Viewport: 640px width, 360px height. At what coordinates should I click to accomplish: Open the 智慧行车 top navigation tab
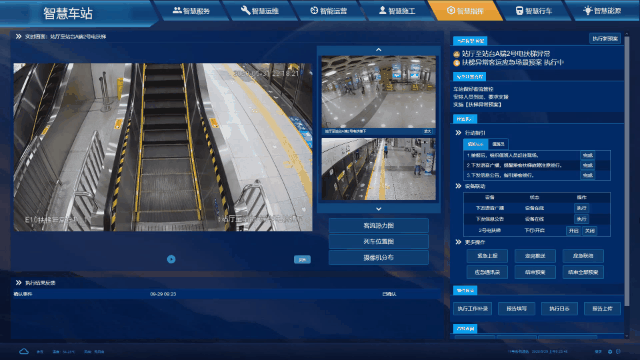pos(534,11)
